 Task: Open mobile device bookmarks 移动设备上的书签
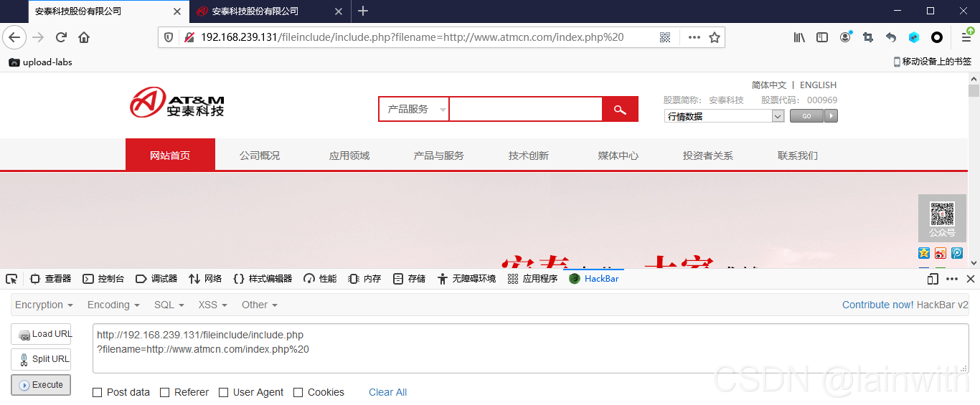(x=932, y=62)
